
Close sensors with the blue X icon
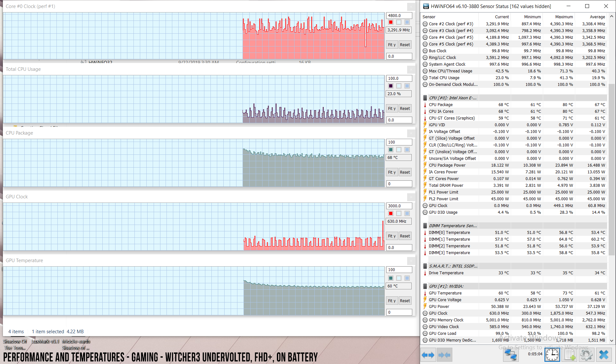pyautogui.click(x=604, y=355)
